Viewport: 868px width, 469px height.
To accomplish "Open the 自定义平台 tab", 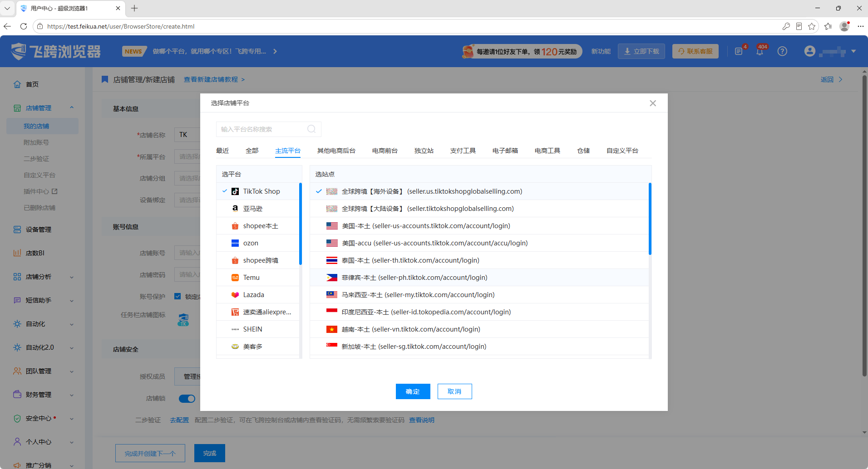I will coord(622,151).
